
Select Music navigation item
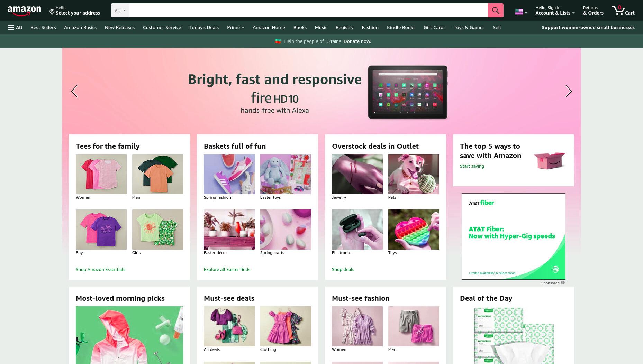(x=321, y=27)
